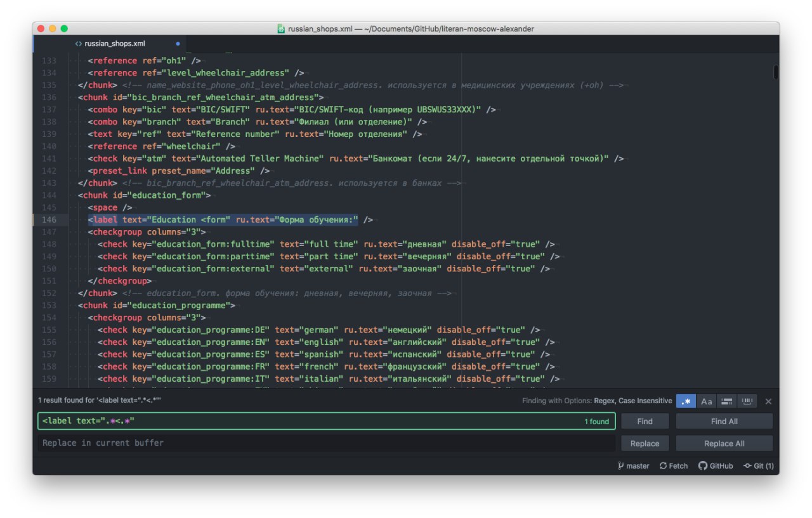Click the Find button
Screen dimensions: 812x518
[x=645, y=421]
